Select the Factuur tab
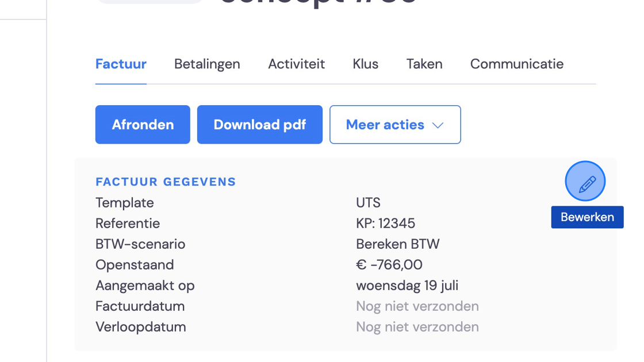Image resolution: width=644 pixels, height=362 pixels. [121, 64]
